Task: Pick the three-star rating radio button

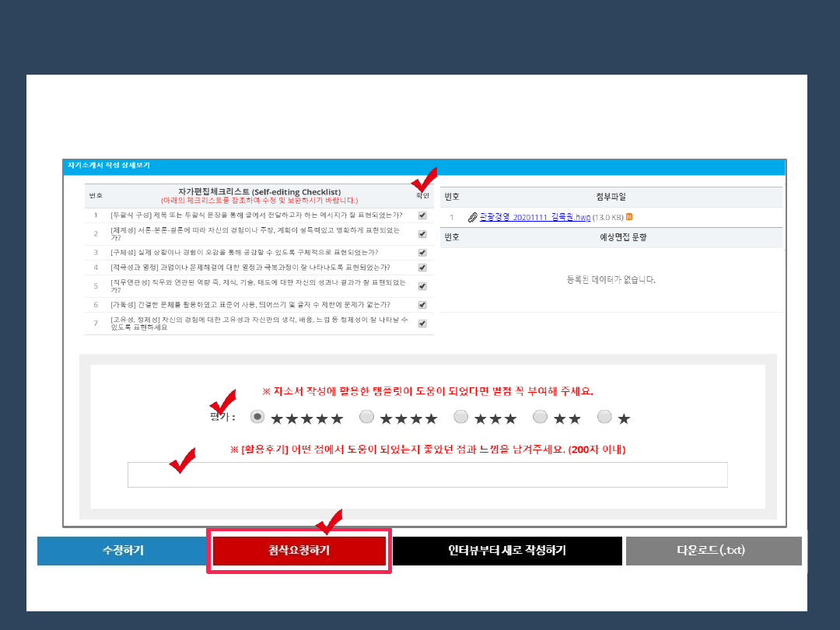Action: tap(460, 417)
